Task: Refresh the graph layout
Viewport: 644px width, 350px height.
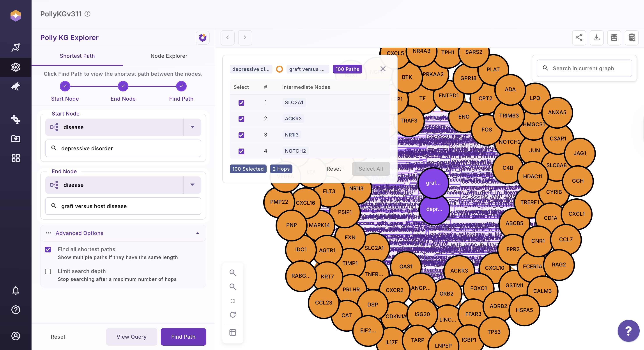Action: coord(232,315)
